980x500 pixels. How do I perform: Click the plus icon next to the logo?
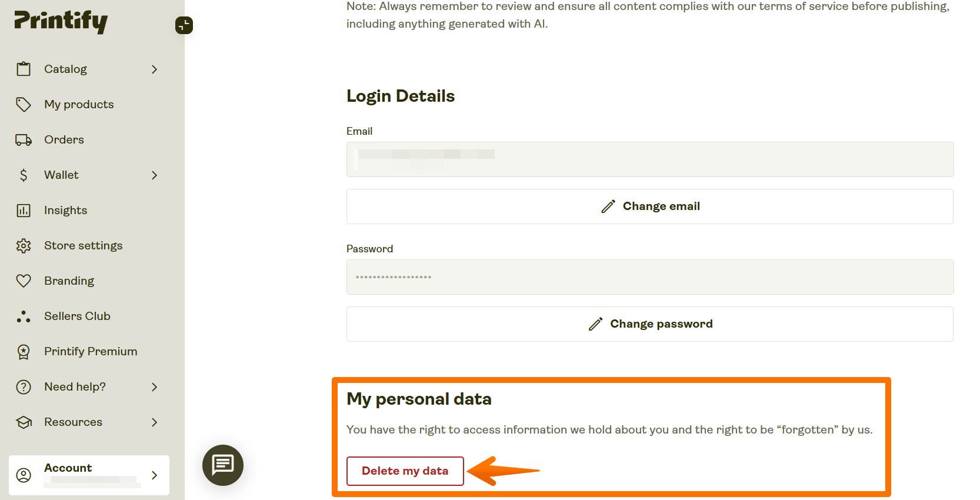(x=184, y=25)
